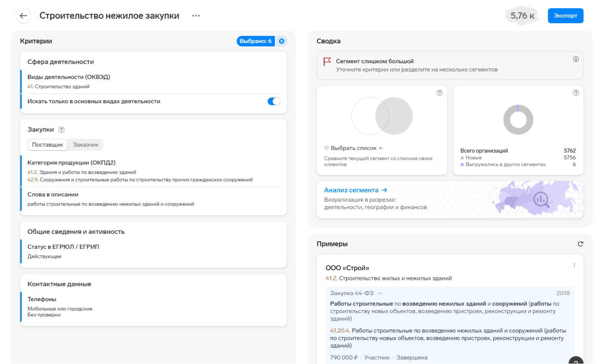Click the red flag warning icon
The height and width of the screenshot is (364, 603).
pos(327,62)
